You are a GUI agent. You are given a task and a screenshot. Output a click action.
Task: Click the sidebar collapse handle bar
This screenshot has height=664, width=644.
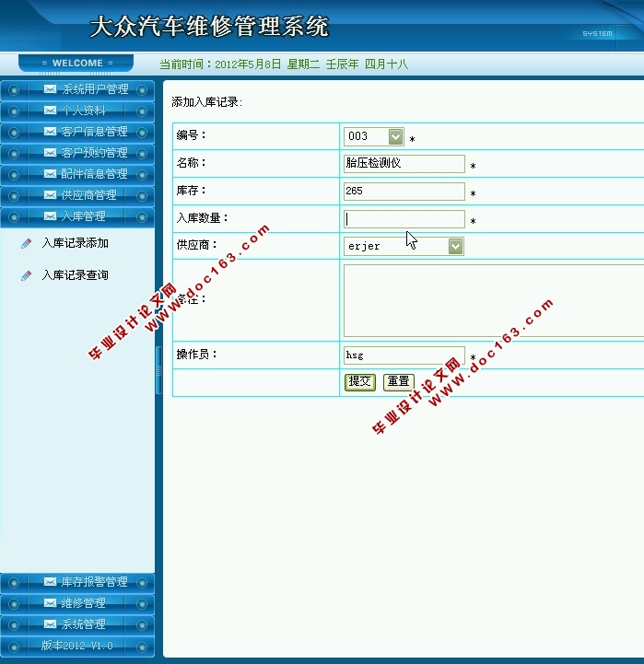click(158, 370)
